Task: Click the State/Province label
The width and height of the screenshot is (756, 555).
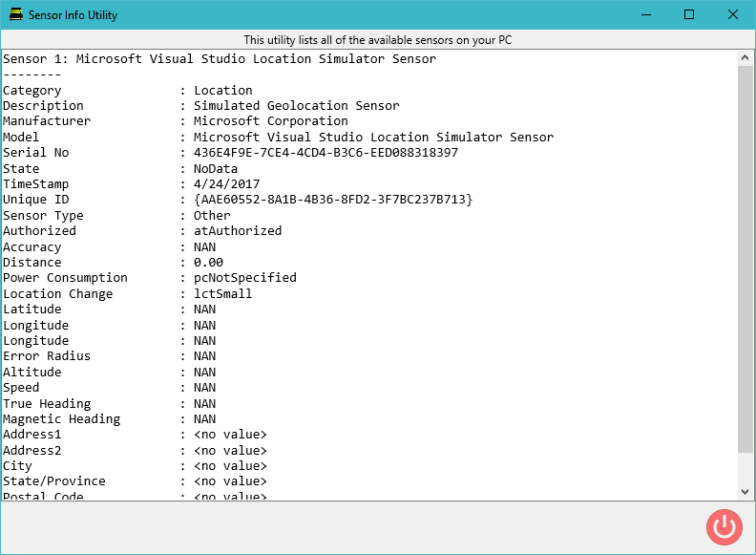Action: click(54, 481)
